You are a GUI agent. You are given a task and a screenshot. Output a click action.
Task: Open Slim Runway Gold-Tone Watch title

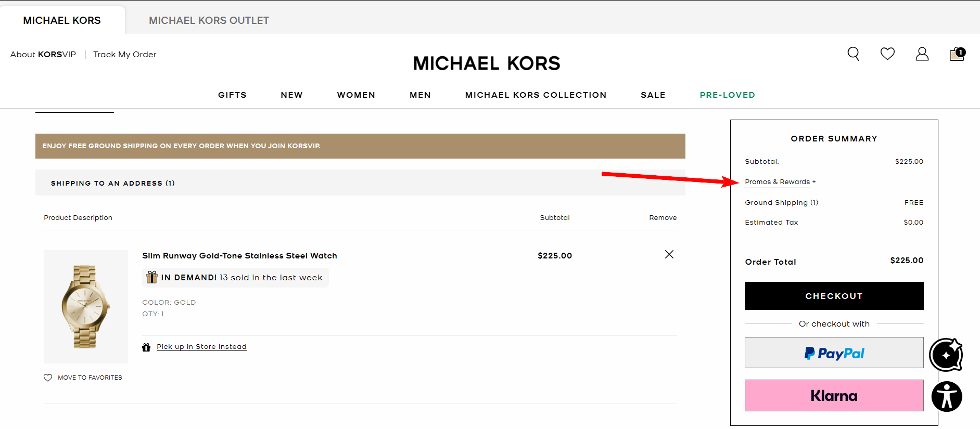coord(239,256)
